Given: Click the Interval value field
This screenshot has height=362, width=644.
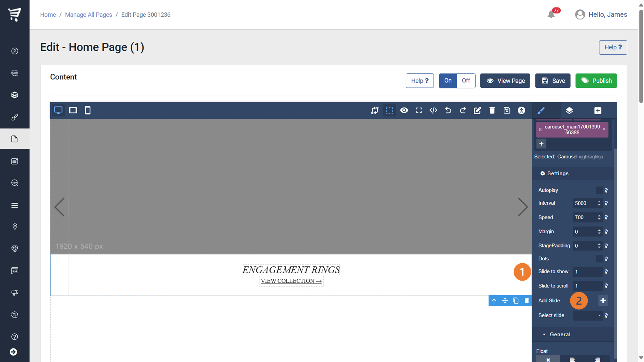Looking at the screenshot, I should pos(584,203).
